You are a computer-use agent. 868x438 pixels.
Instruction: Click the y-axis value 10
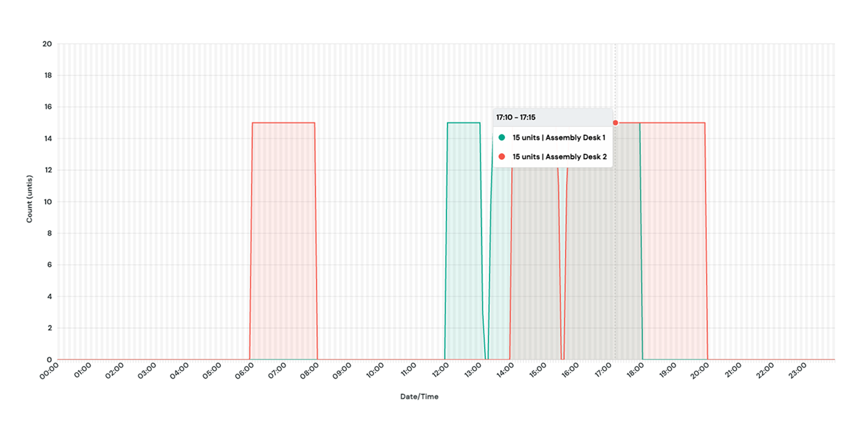pos(48,202)
